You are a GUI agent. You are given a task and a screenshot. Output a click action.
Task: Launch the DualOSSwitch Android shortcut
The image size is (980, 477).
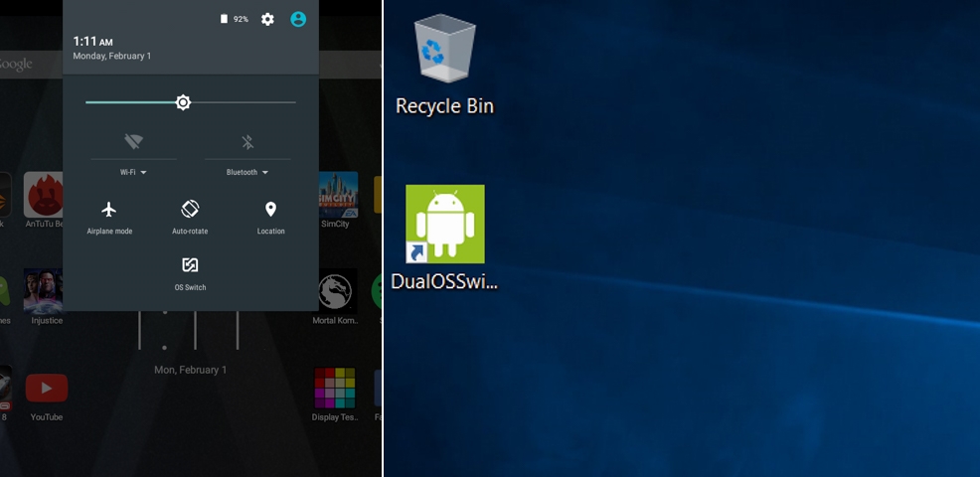[x=444, y=226]
